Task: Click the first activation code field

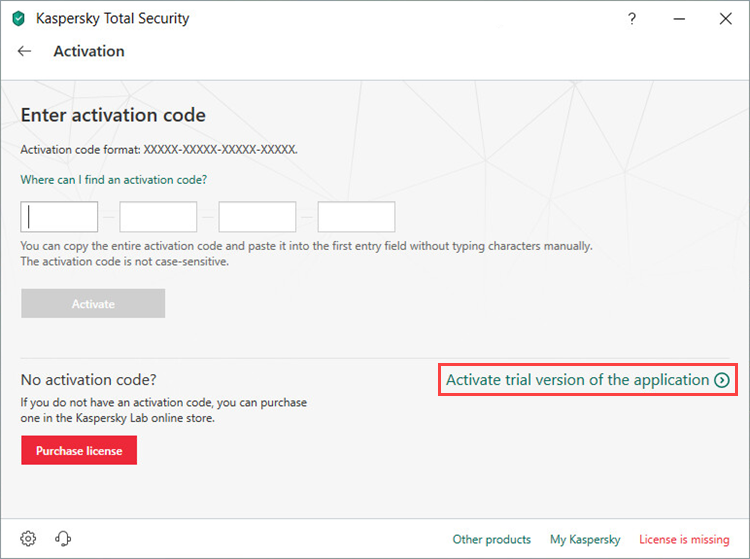Action: [x=60, y=217]
